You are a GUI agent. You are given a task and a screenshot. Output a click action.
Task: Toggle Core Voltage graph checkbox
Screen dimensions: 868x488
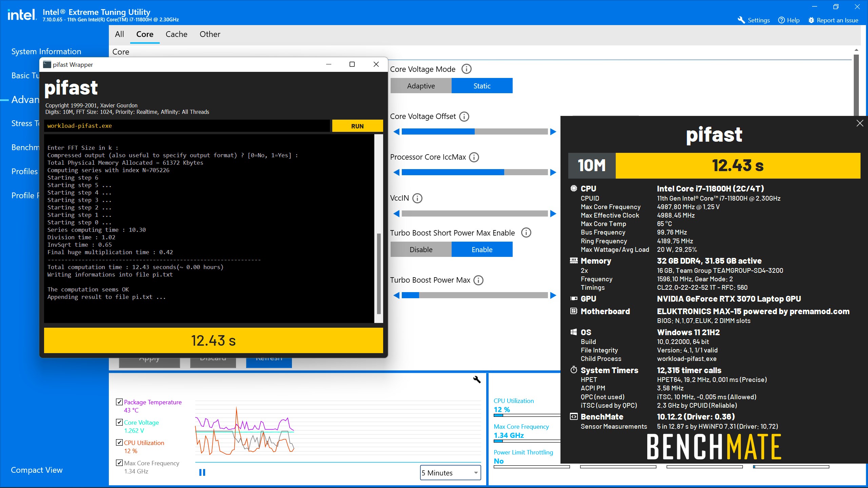coord(119,422)
